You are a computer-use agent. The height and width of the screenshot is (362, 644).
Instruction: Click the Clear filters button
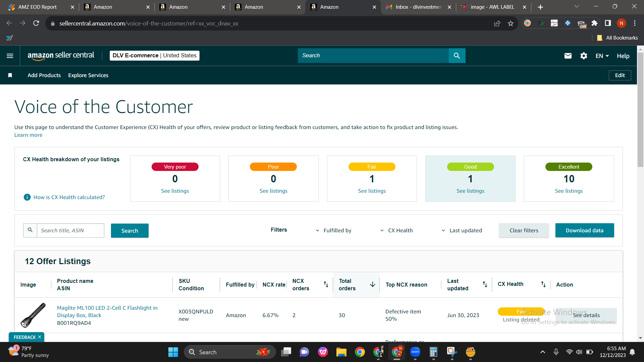pos(524,231)
